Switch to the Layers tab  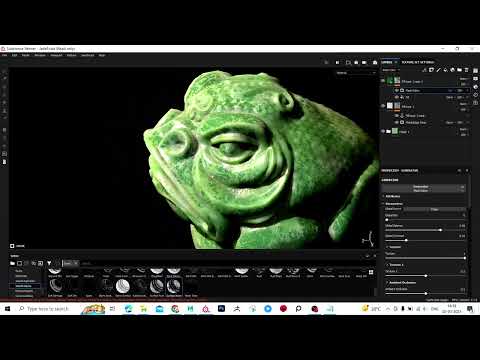click(387, 62)
